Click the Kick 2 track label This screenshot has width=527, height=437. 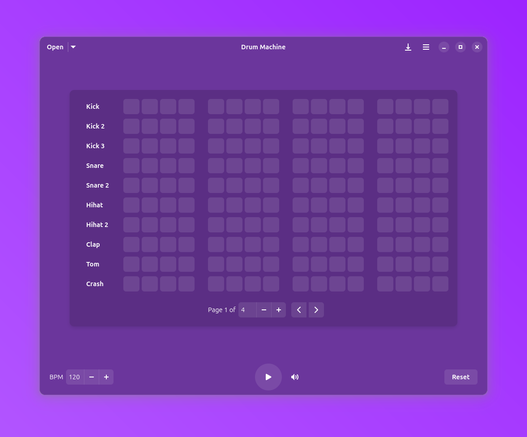(95, 126)
